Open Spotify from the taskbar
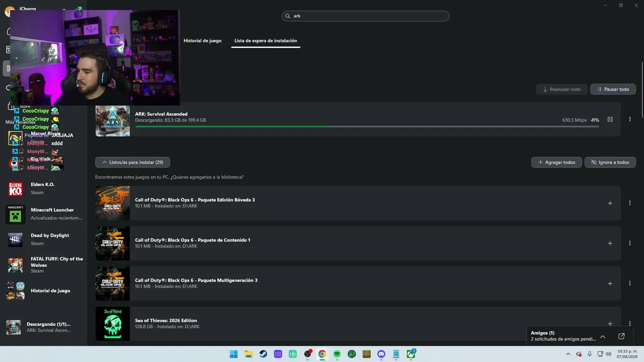Viewport: 644px width, 362px height. pyautogui.click(x=337, y=354)
